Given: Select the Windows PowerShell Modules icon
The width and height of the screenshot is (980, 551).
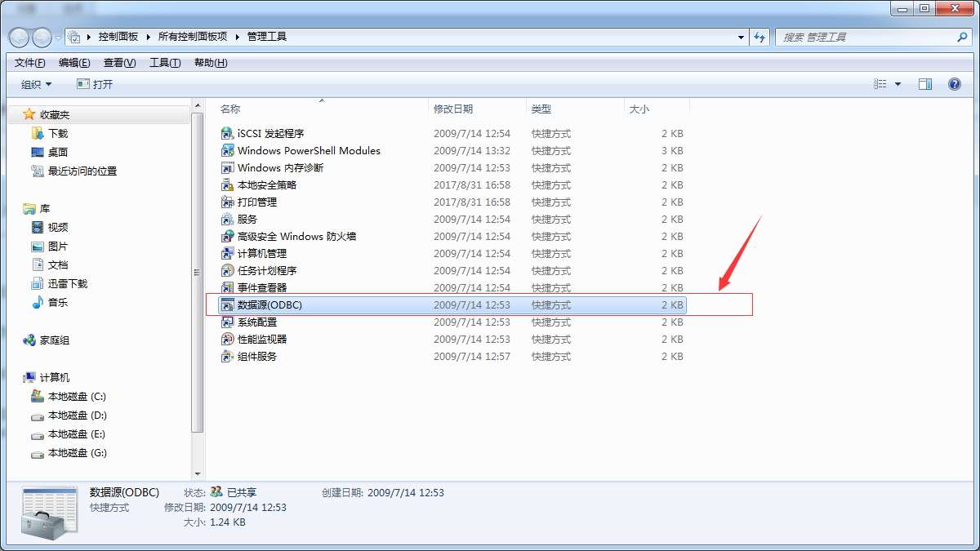Looking at the screenshot, I should [x=228, y=150].
